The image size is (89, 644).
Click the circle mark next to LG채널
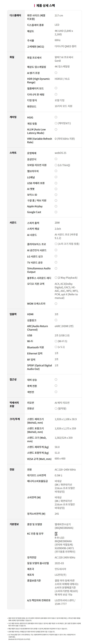pos(56,177)
